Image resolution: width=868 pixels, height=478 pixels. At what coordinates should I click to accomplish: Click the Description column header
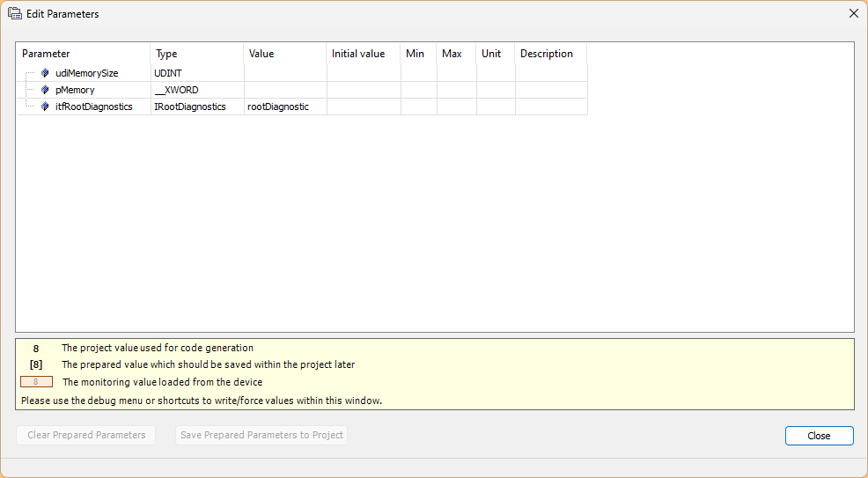tap(551, 54)
